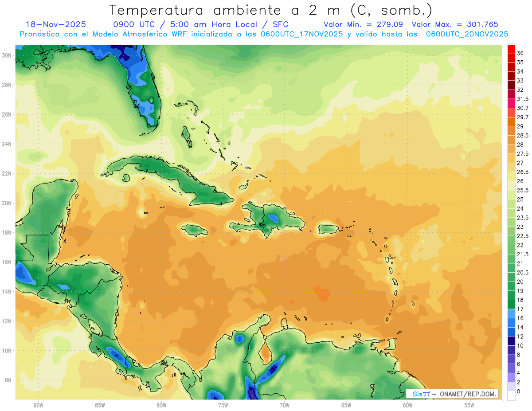The width and height of the screenshot is (532, 411).
Task: Click the orange swatch between 29 and 29.7
Action: 512,121
